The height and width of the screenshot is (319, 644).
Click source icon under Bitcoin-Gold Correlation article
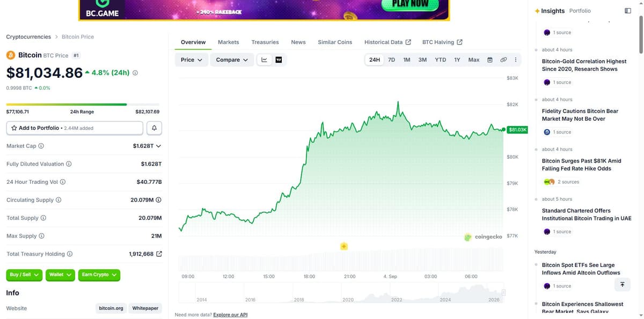[x=547, y=82]
